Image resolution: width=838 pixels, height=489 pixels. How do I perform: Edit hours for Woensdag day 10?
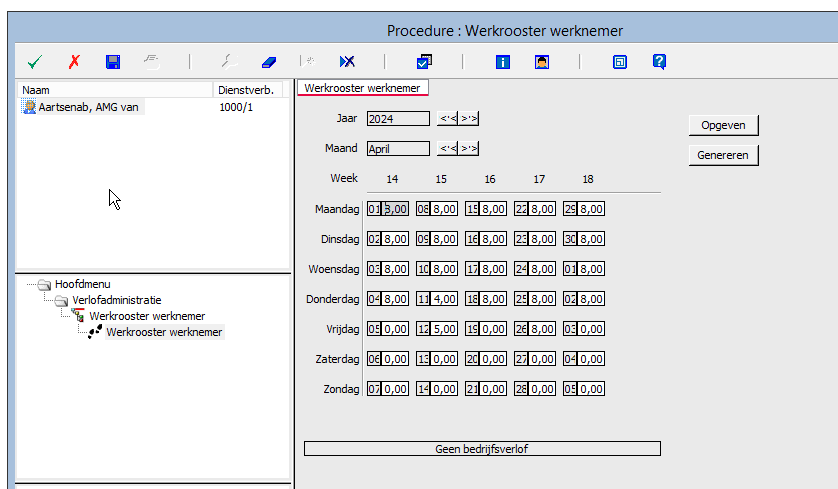444,269
